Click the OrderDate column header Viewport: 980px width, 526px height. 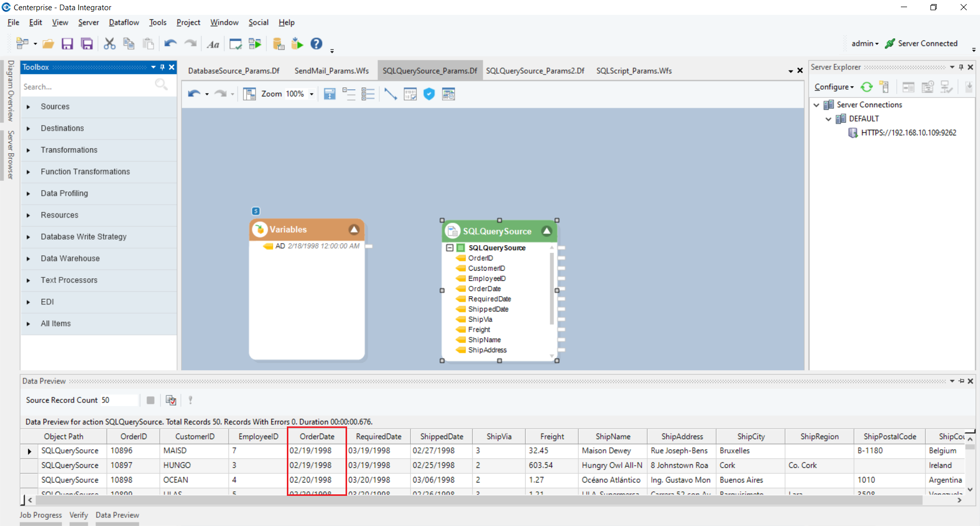coord(317,437)
